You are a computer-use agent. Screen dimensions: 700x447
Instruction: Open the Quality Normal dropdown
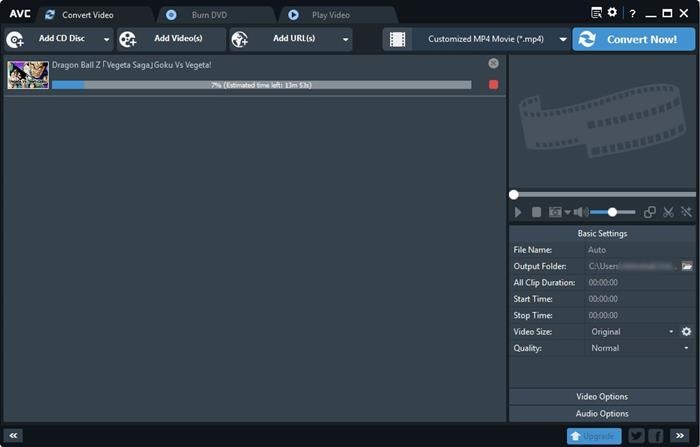640,348
